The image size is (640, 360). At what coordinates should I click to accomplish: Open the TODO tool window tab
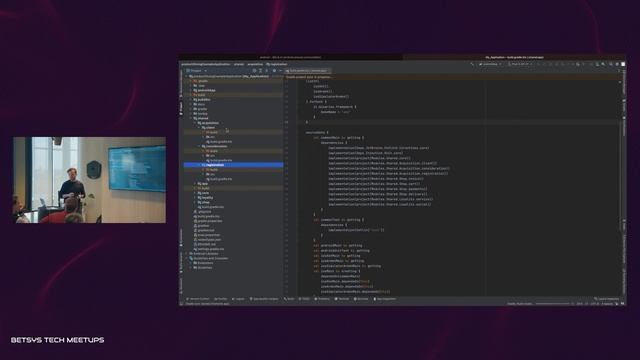pyautogui.click(x=304, y=299)
